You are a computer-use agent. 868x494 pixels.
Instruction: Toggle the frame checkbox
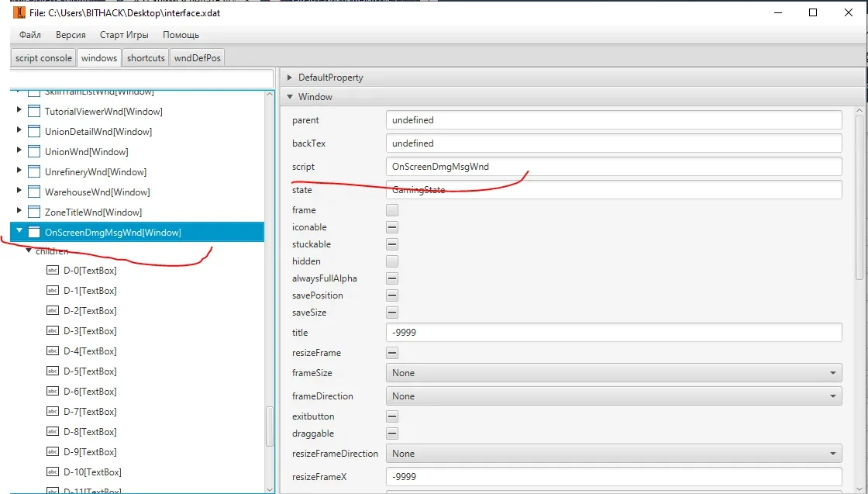(392, 210)
